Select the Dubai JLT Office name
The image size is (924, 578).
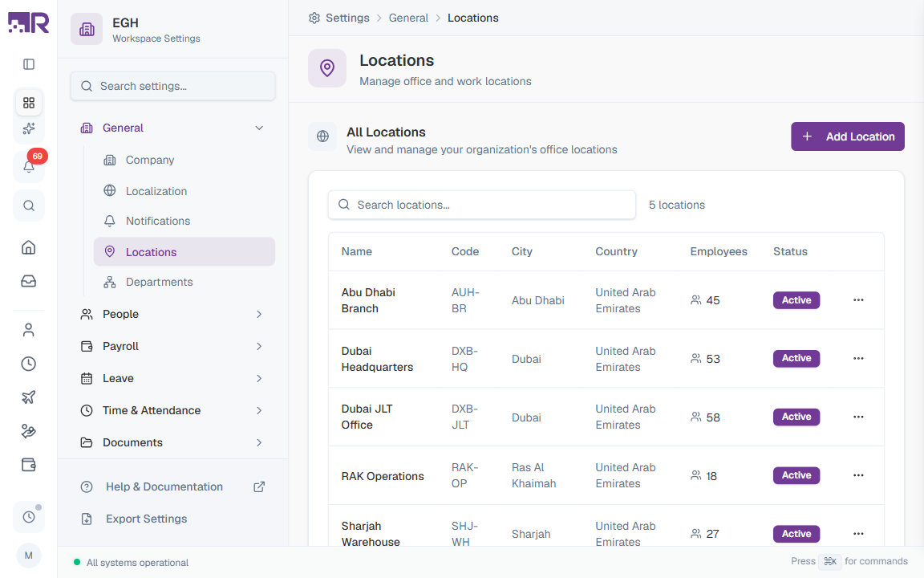367,417
